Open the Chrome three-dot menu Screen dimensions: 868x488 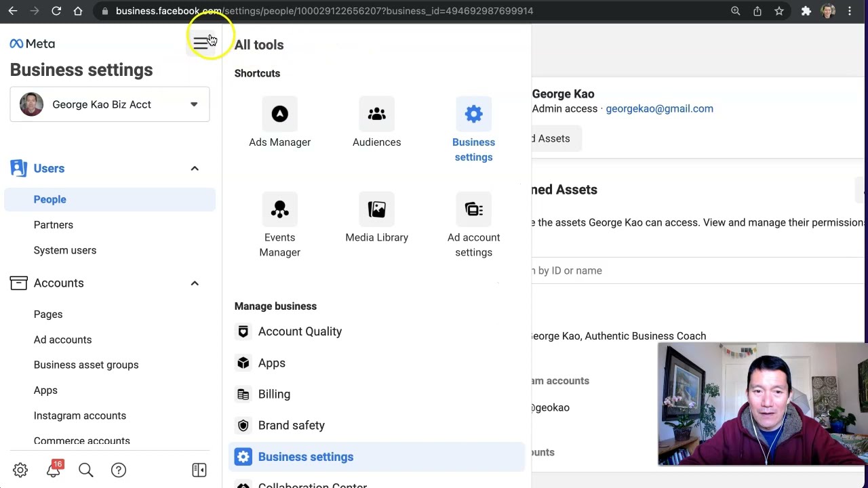click(x=850, y=11)
